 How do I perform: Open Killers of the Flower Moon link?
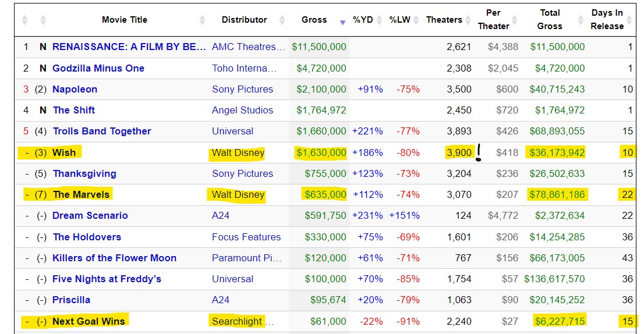pyautogui.click(x=114, y=258)
